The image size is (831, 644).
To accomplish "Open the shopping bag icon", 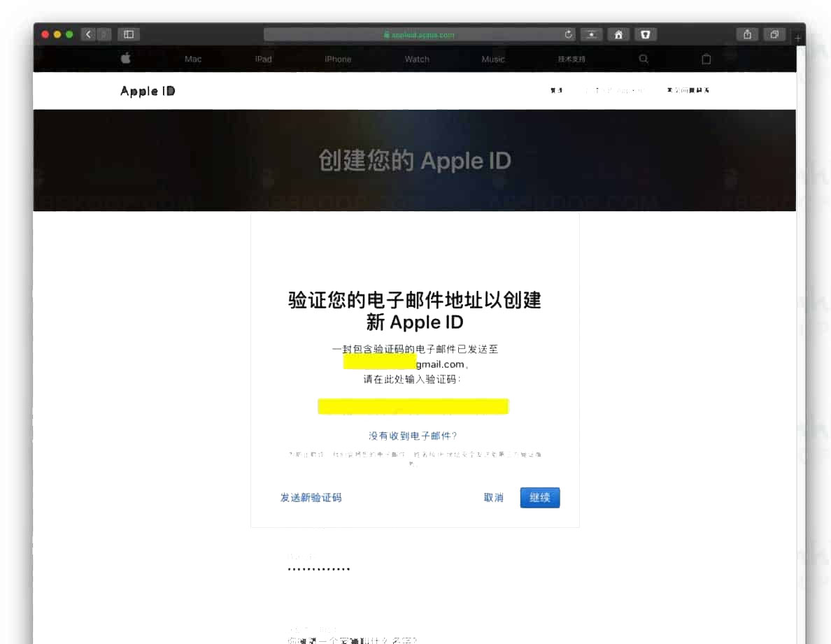I will coord(706,59).
